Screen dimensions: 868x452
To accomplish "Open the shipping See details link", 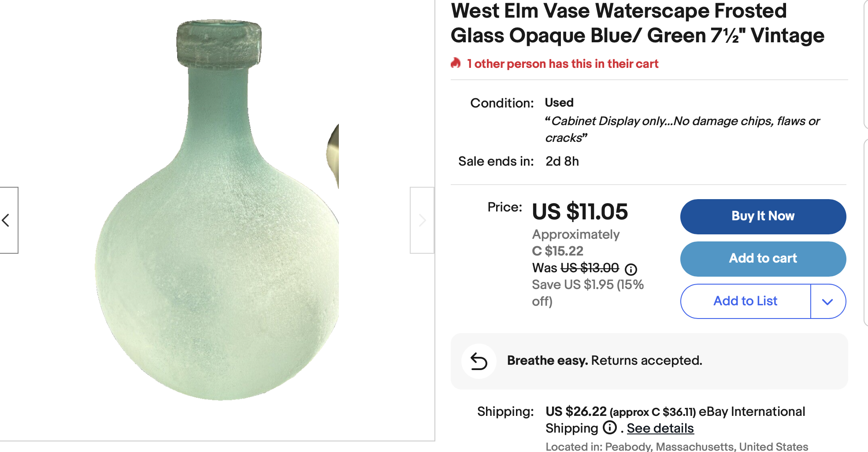I will pyautogui.click(x=660, y=428).
